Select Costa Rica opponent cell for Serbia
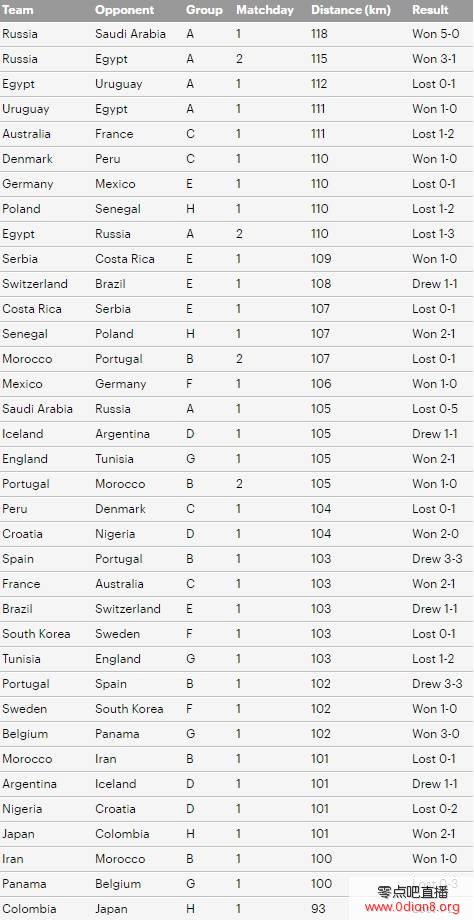474x920 pixels. (124, 259)
